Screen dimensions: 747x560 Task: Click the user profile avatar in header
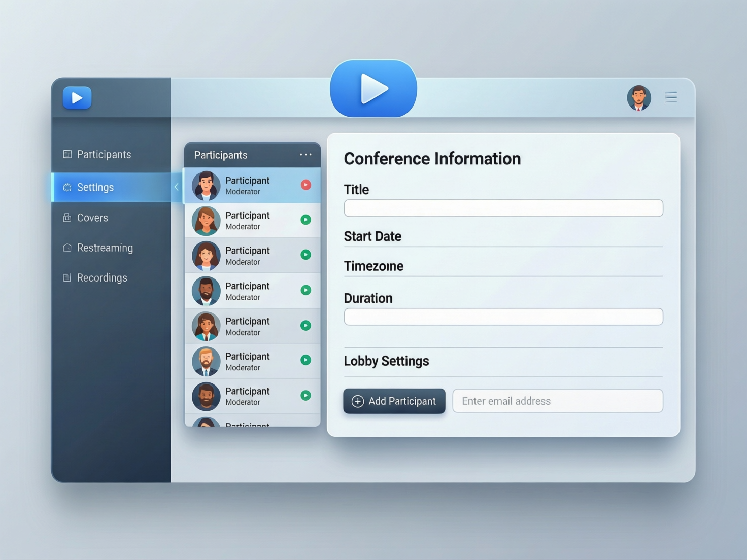tap(638, 98)
